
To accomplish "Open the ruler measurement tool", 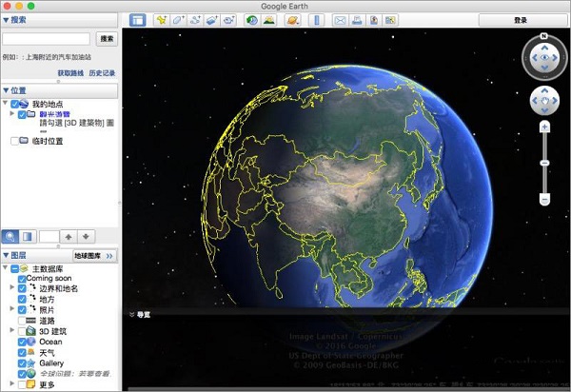I will (317, 20).
